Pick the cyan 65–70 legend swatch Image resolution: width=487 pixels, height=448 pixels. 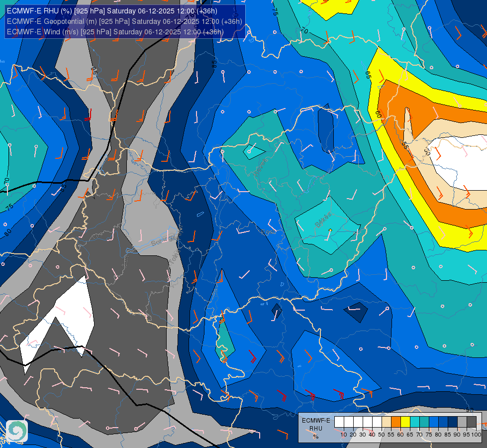point(415,422)
